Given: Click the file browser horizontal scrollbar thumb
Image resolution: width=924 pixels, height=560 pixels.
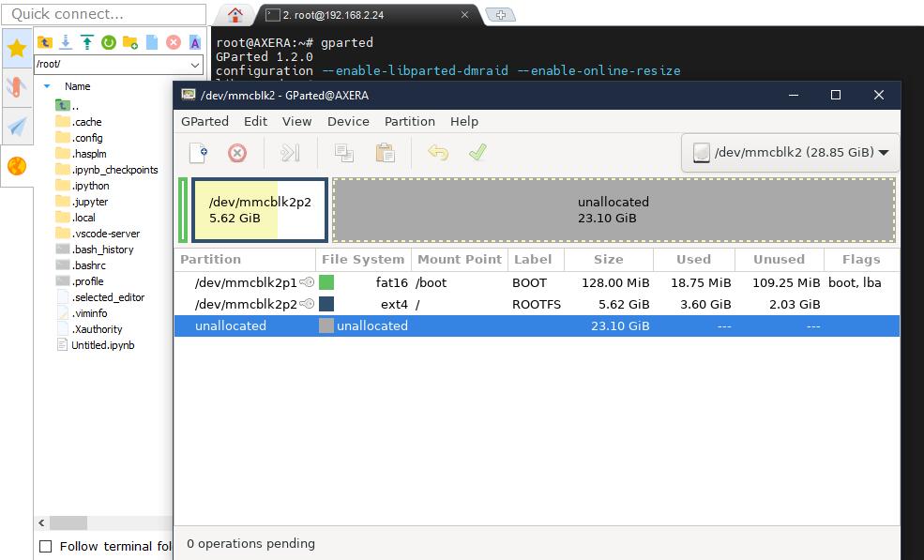Looking at the screenshot, I should tap(68, 522).
